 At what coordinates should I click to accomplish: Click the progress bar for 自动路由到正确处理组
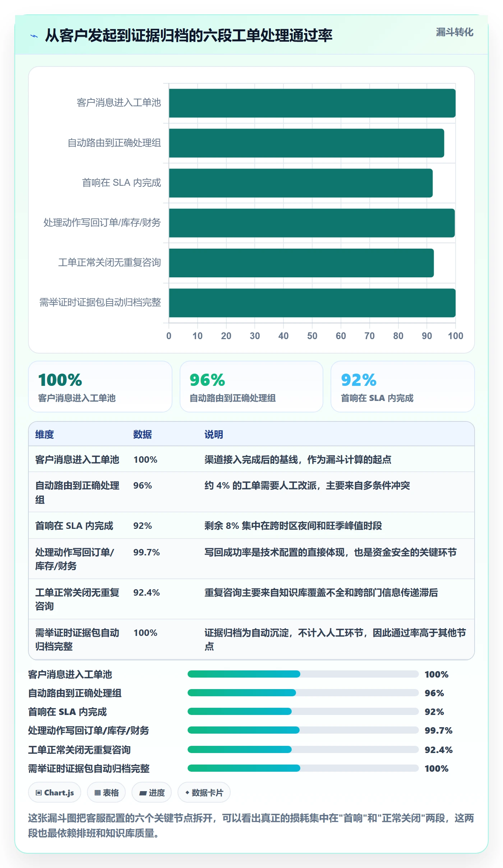click(x=303, y=693)
